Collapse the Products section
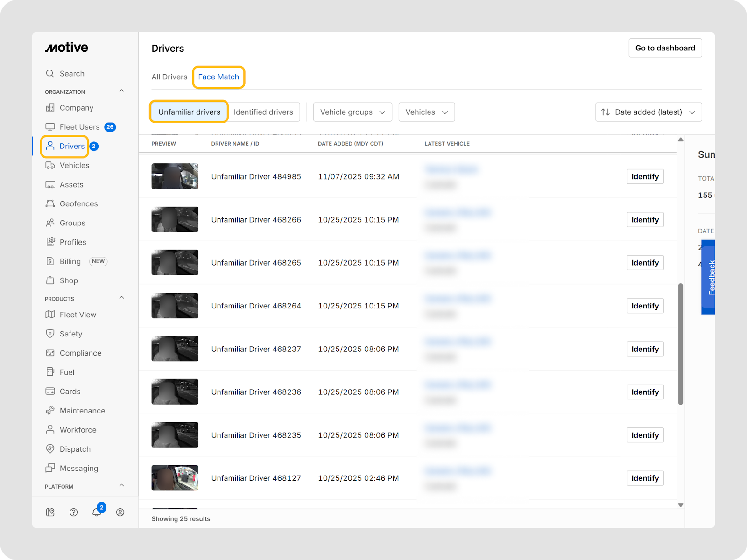 point(121,298)
